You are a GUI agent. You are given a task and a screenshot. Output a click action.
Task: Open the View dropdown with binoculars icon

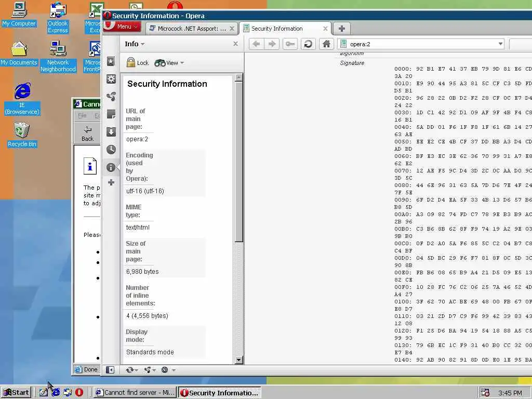[169, 63]
